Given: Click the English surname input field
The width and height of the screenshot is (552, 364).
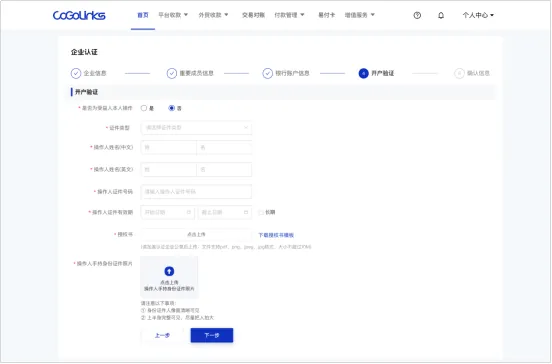Looking at the screenshot, I should (168, 169).
